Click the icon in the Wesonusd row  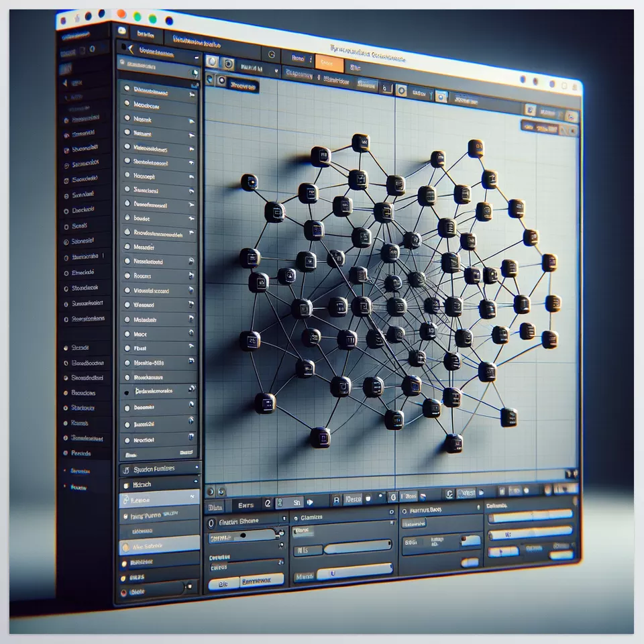pos(191,305)
